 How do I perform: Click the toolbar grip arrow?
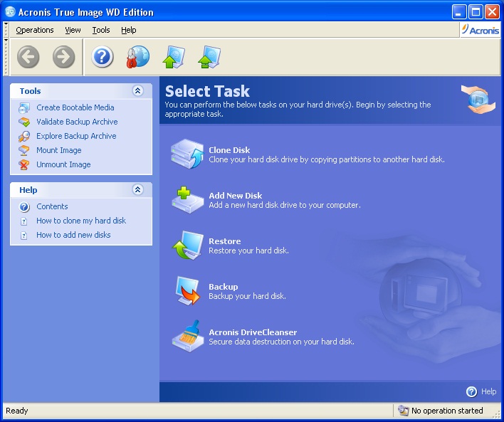[x=6, y=41]
